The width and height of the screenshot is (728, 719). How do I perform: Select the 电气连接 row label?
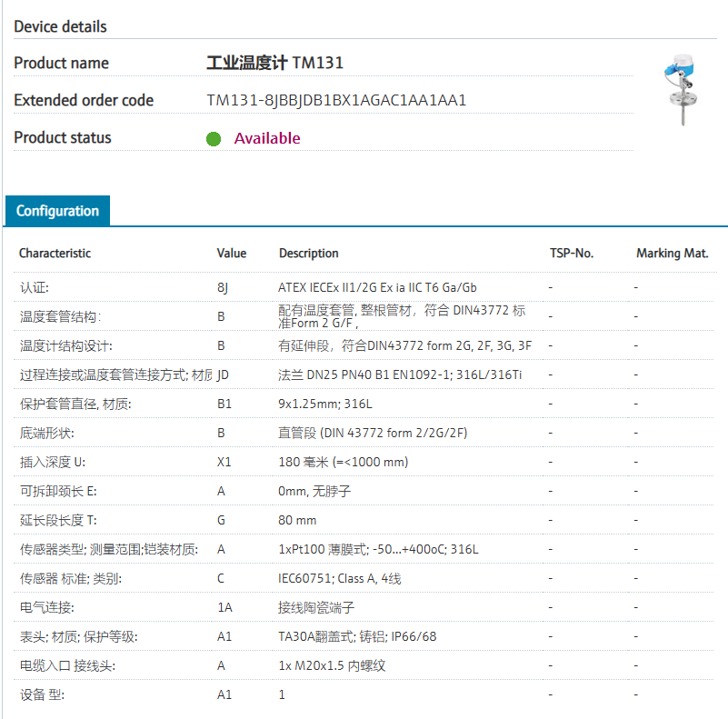[46, 607]
